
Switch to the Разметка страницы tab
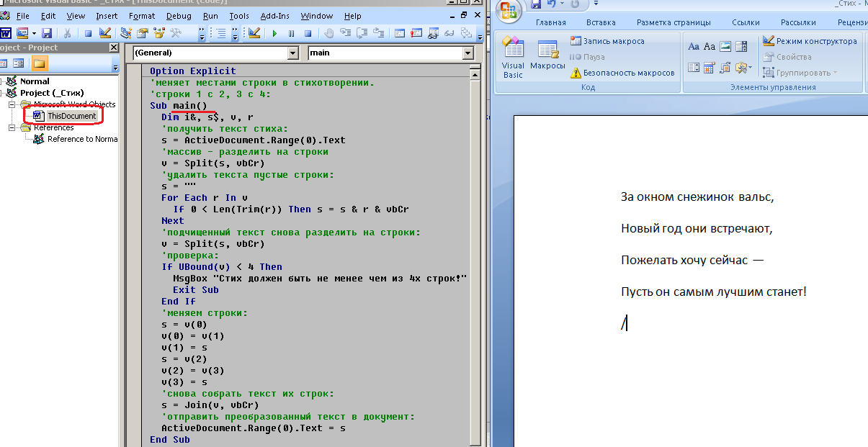click(674, 23)
